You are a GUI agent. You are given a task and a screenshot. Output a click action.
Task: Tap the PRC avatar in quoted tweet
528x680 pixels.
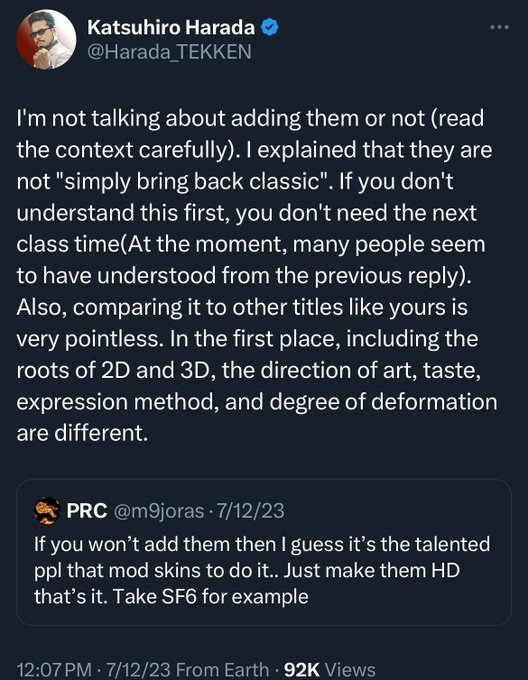pyautogui.click(x=47, y=510)
